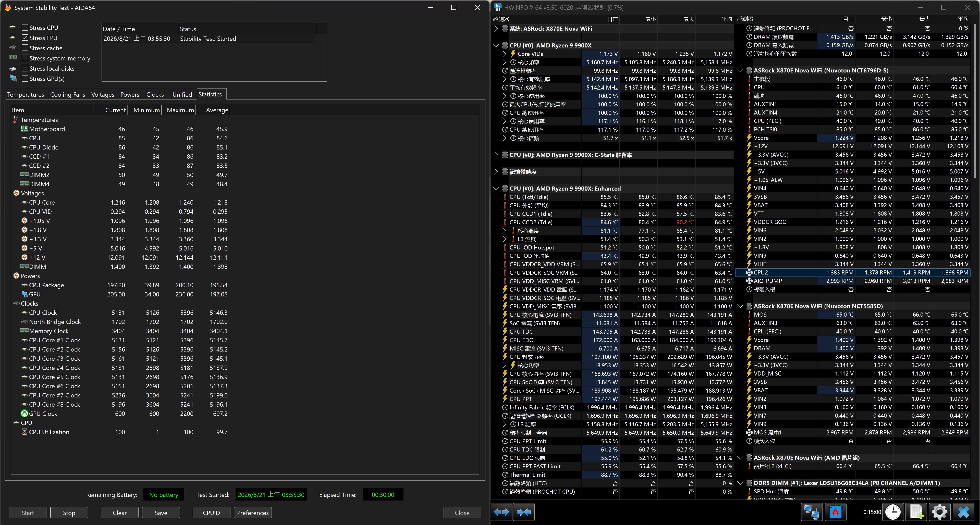Click the memory icon beside DIMM2 row
Viewport: 980px width, 525px height.
click(x=24, y=174)
